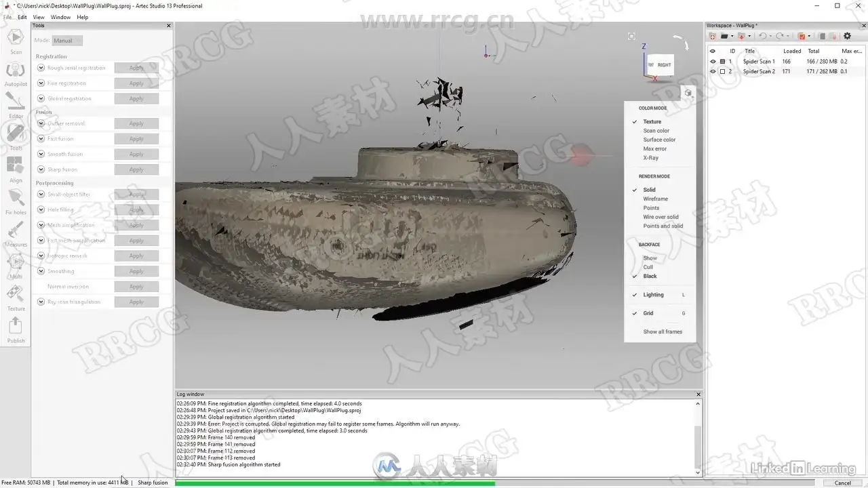The image size is (868, 488).
Task: Click the delete scan icon in Workspace toolbar
Action: tap(833, 36)
